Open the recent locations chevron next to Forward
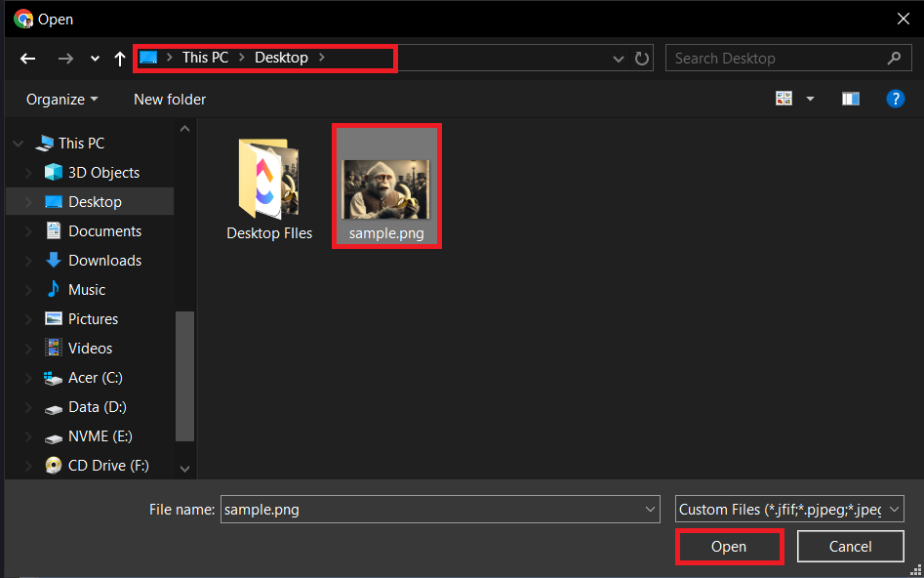 click(x=95, y=59)
